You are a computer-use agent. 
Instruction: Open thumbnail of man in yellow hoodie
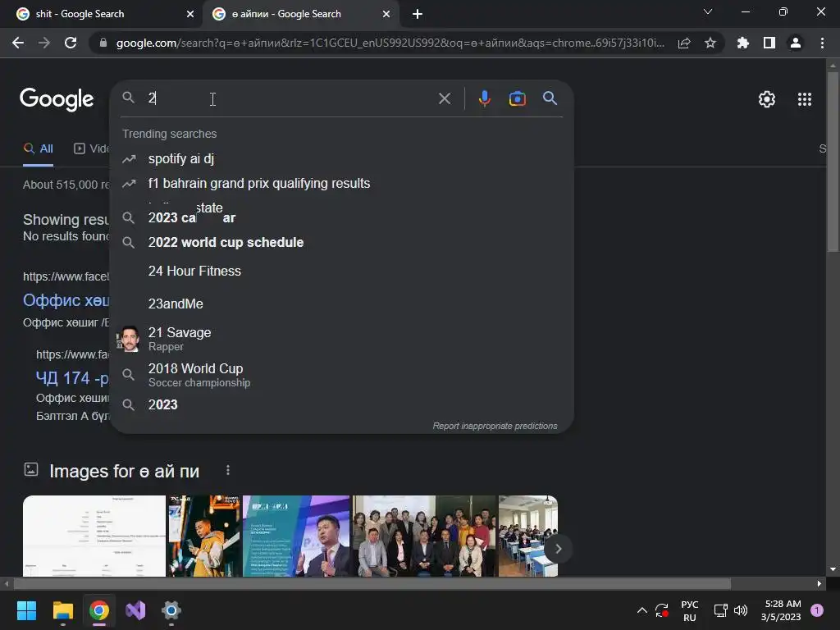(x=204, y=536)
